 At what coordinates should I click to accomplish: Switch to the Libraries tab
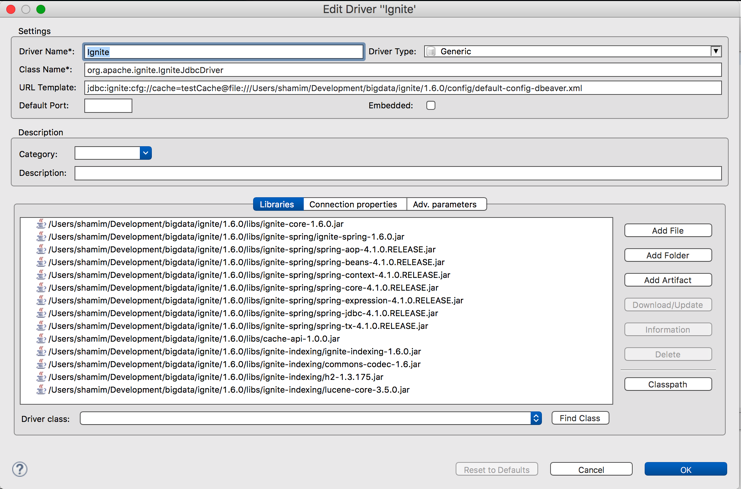pyautogui.click(x=278, y=204)
